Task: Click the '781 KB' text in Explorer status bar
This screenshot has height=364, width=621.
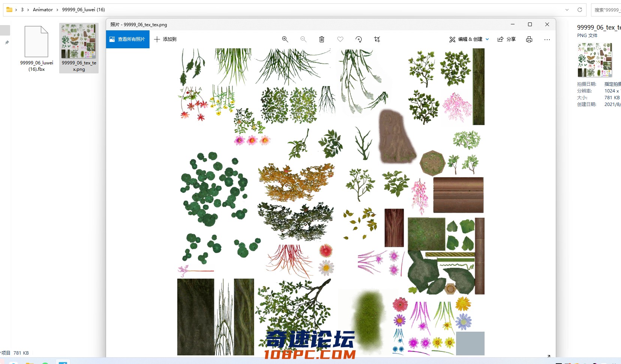Action: pos(21,353)
